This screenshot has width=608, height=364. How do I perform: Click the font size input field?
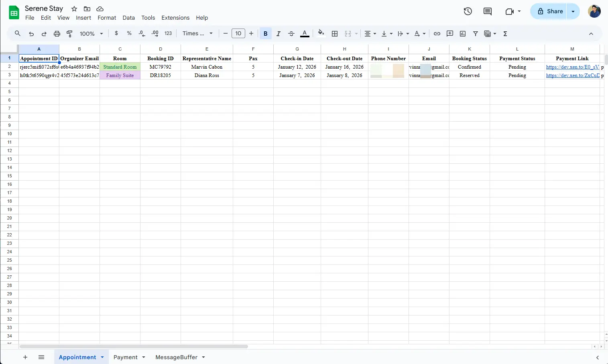[238, 34]
